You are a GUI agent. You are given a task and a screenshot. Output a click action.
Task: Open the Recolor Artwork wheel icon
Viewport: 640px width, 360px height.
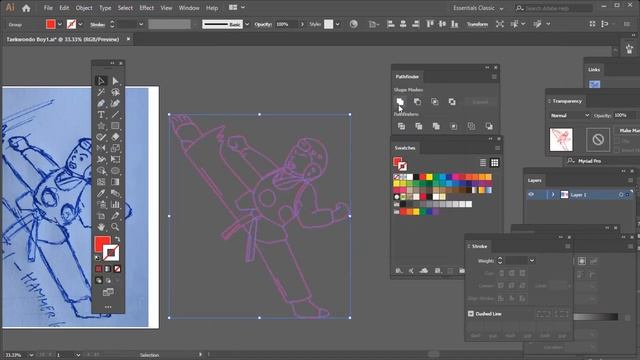353,24
